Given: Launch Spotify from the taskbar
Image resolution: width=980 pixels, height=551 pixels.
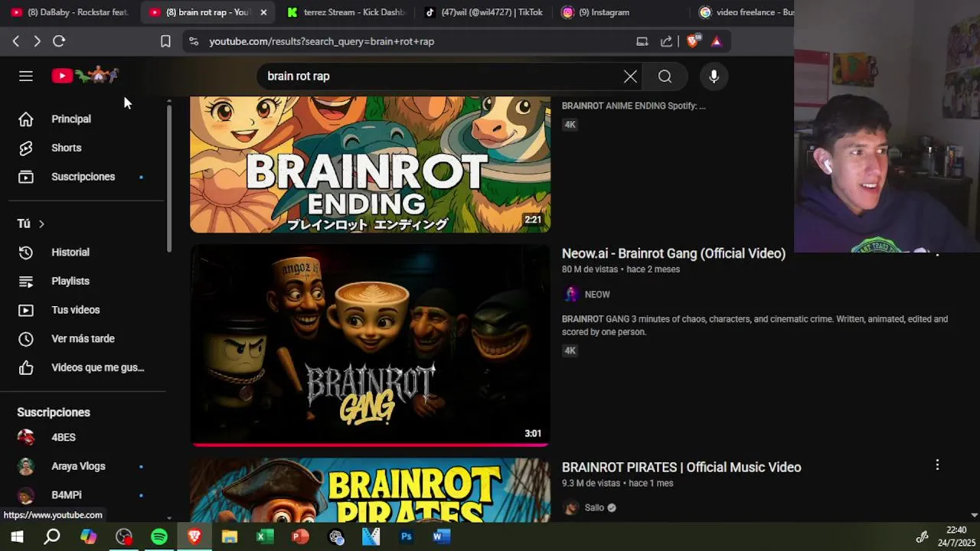Looking at the screenshot, I should (159, 536).
